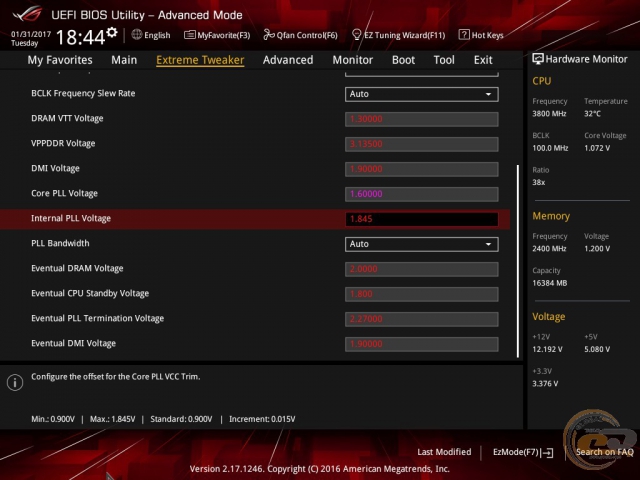Click the EZ Tuning Wizard bulb icon
The image size is (640, 480).
click(356, 35)
